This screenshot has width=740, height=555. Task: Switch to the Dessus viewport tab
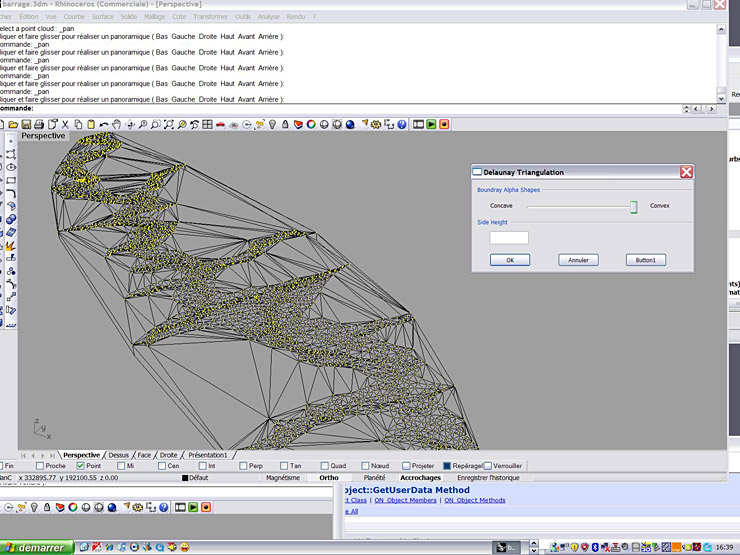[x=118, y=455]
